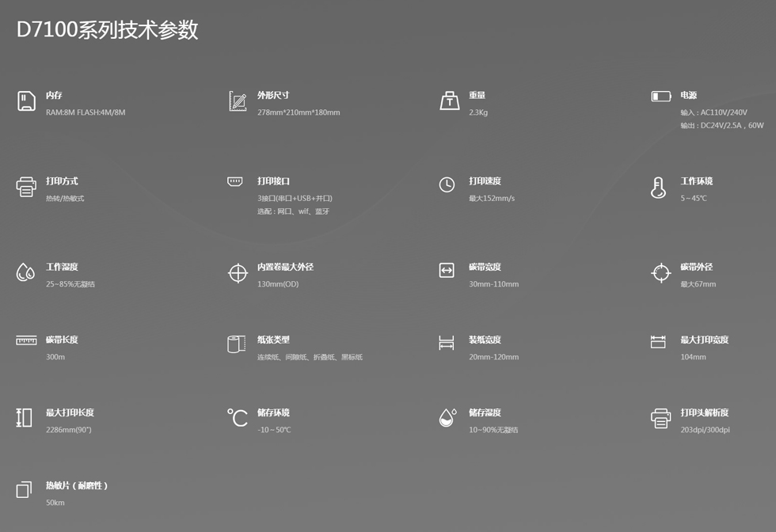The height and width of the screenshot is (532, 776).
Task: Click the 最大152mm/s value
Action: [x=492, y=199]
